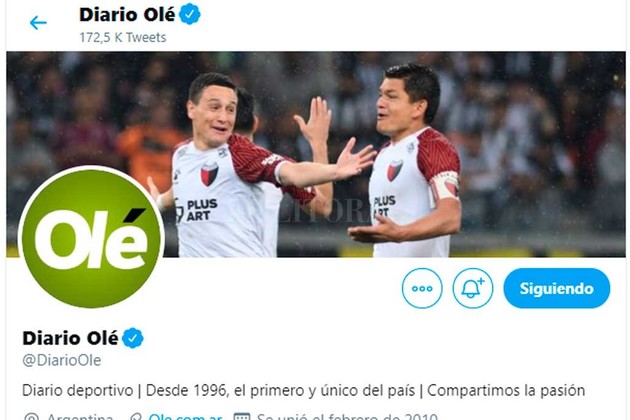The image size is (630, 420).
Task: Click the Argentina location text
Action: [80, 416]
